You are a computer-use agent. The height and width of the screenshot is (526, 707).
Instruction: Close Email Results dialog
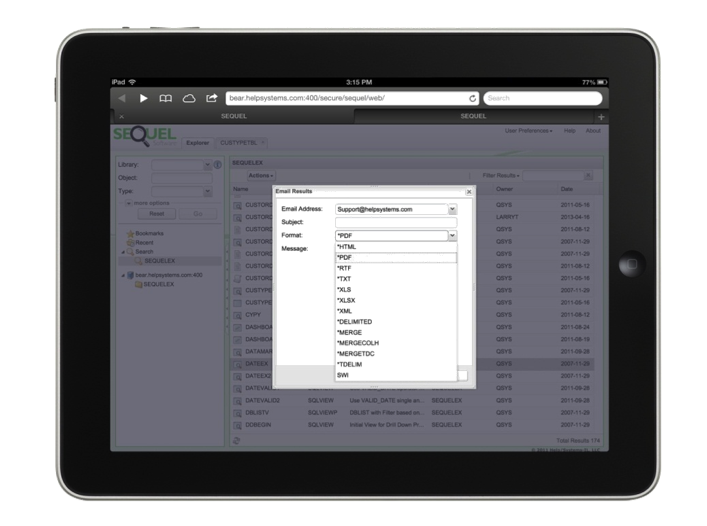click(x=469, y=192)
